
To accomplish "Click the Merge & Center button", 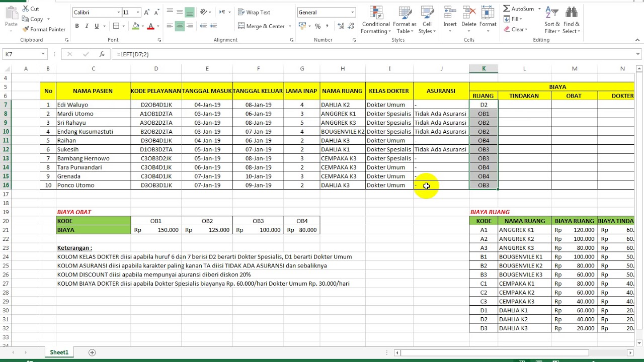I will pyautogui.click(x=261, y=26).
